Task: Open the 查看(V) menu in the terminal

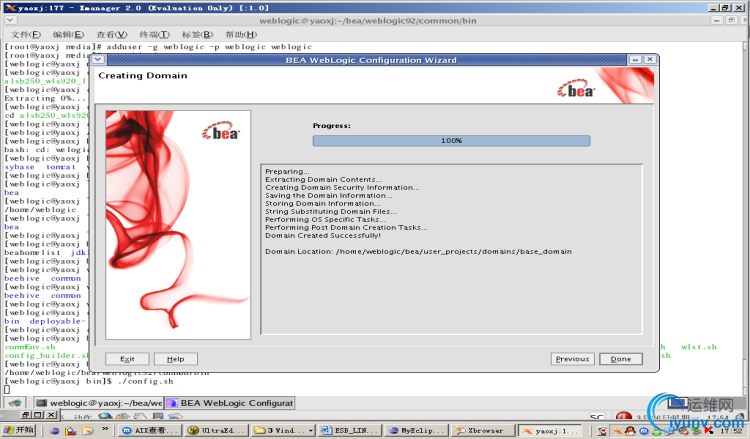Action: (x=111, y=34)
